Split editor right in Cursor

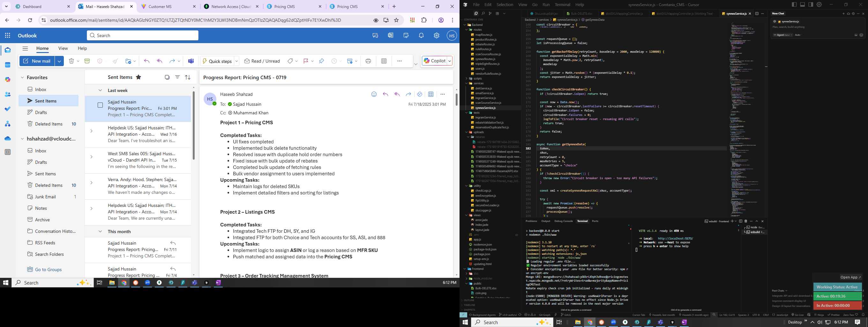pyautogui.click(x=757, y=13)
